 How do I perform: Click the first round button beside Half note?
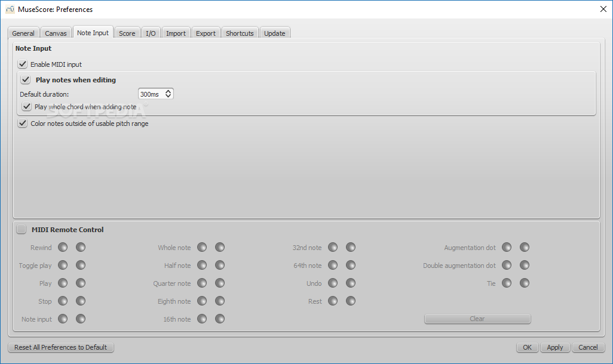tap(202, 265)
